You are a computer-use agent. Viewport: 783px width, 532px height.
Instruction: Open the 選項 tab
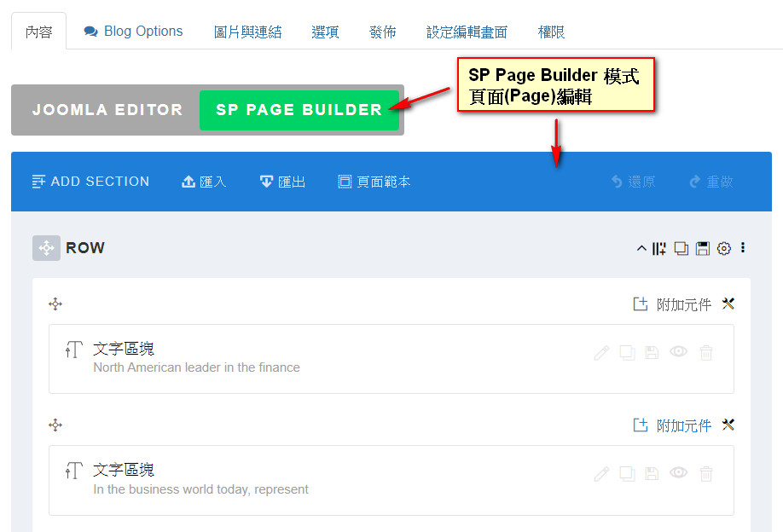pos(325,32)
